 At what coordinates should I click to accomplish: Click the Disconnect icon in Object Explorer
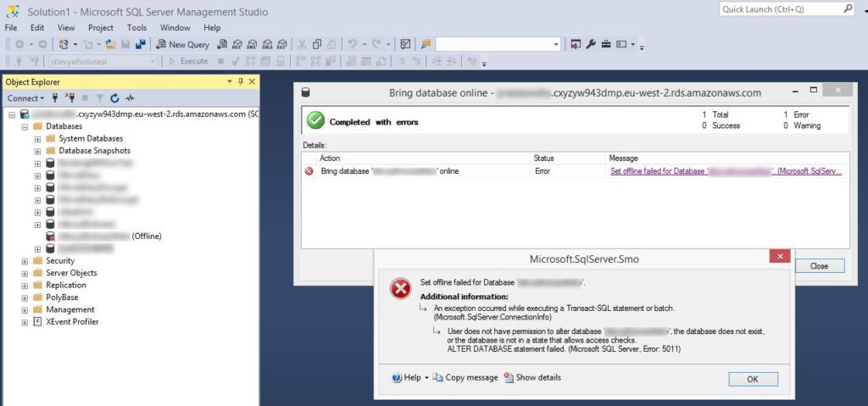click(70, 98)
